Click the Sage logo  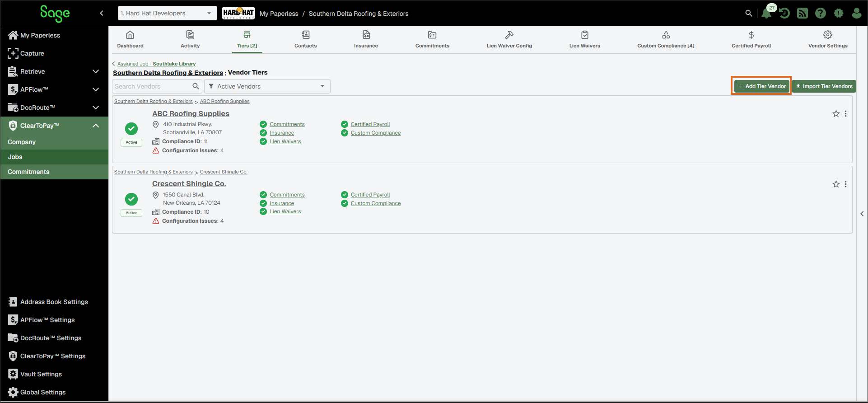(x=55, y=14)
